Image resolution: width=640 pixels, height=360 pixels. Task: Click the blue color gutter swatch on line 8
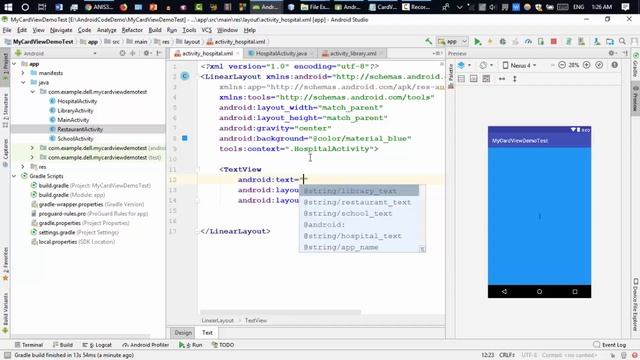[184, 138]
